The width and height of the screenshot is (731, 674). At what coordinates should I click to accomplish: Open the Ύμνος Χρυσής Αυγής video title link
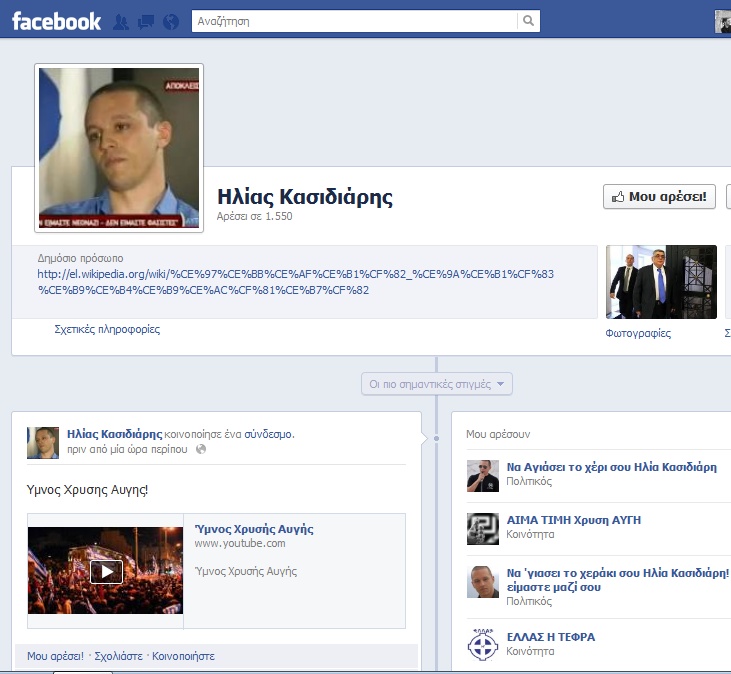click(x=254, y=529)
